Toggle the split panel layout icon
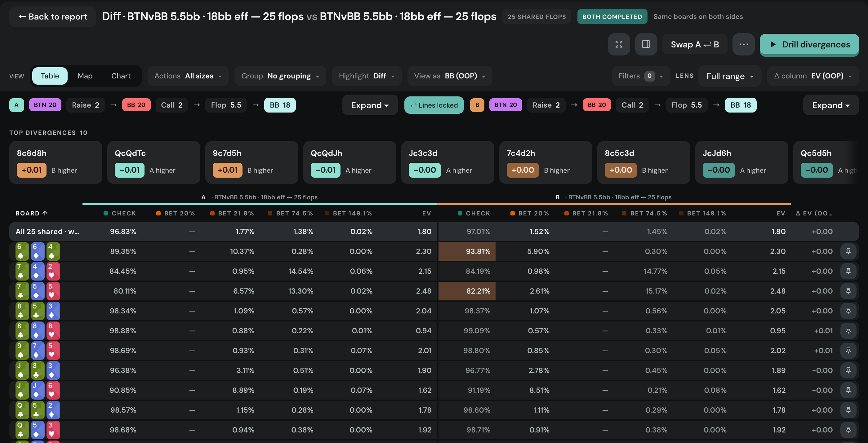The image size is (868, 443). pyautogui.click(x=646, y=44)
